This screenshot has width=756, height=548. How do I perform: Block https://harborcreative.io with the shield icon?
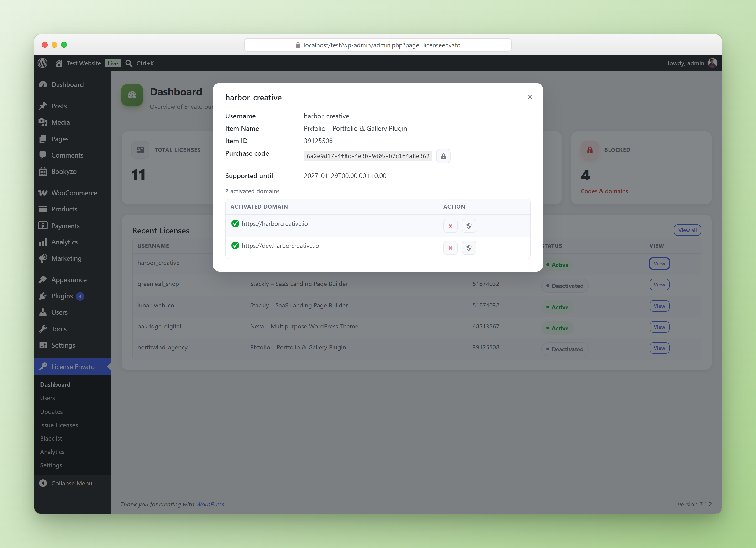point(469,226)
